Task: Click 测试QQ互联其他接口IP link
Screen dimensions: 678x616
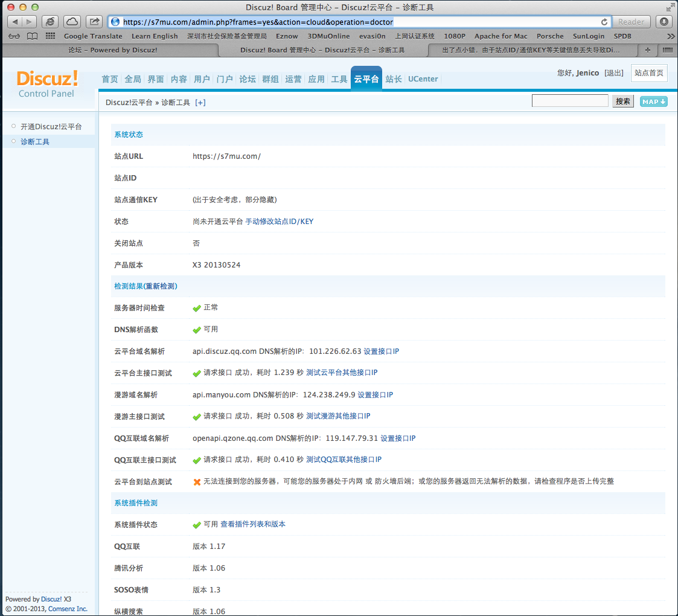Action: pos(344,460)
